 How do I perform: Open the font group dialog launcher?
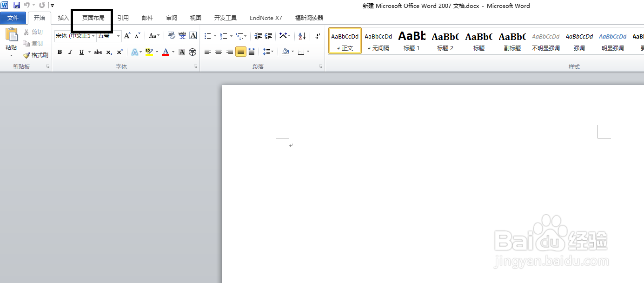pyautogui.click(x=195, y=67)
